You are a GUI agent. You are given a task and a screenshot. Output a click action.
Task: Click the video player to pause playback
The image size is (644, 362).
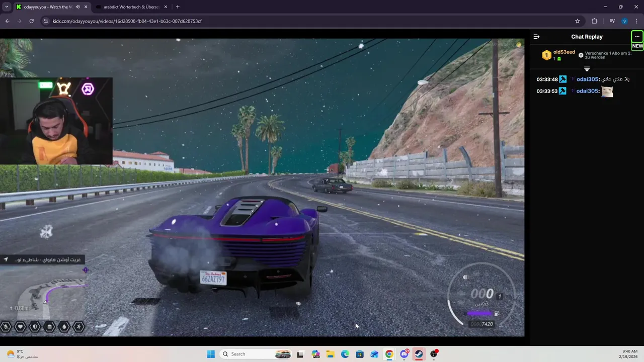point(262,188)
